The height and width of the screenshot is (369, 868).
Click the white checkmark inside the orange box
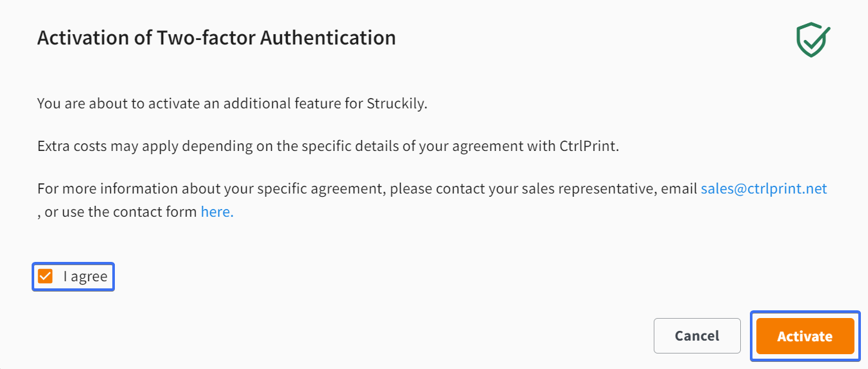45,277
